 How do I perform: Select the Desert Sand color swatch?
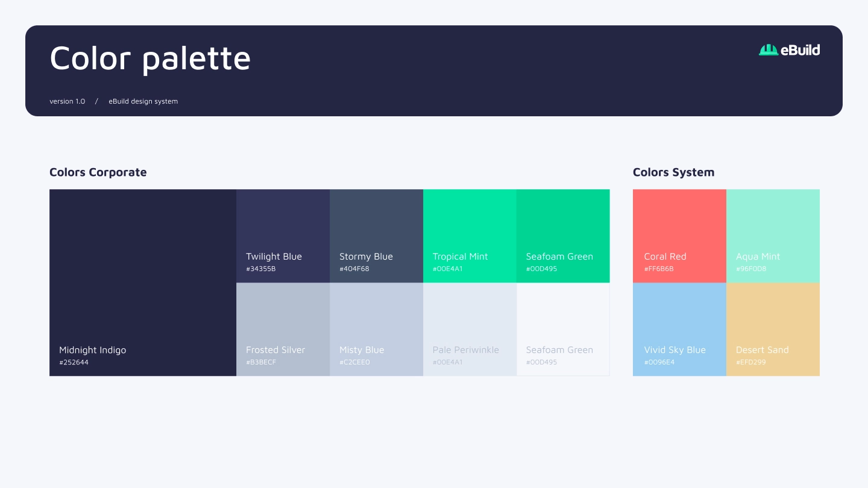[773, 329]
